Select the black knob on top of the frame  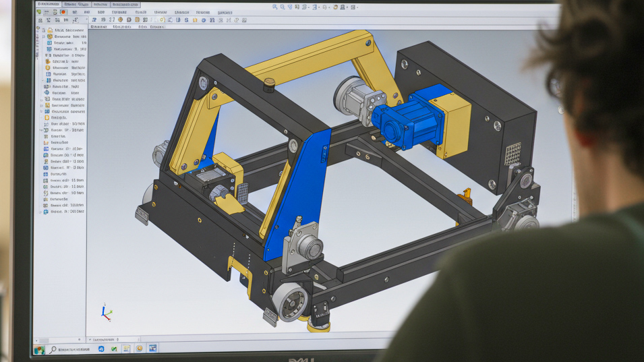pos(269,85)
